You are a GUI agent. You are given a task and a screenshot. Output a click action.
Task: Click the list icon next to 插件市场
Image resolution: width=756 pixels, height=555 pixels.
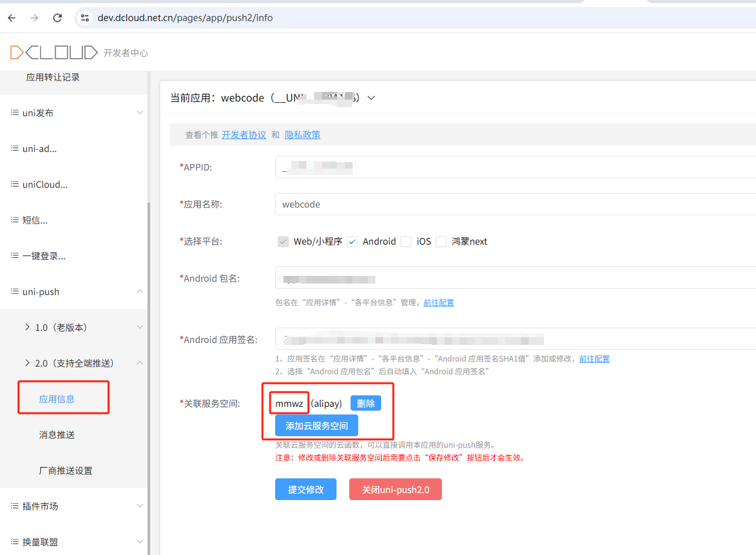coord(13,506)
